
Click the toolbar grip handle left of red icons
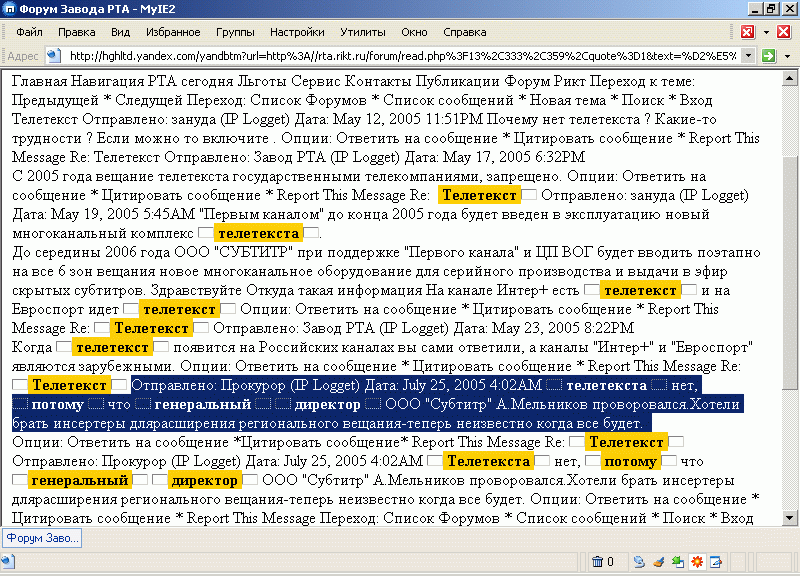[733, 32]
